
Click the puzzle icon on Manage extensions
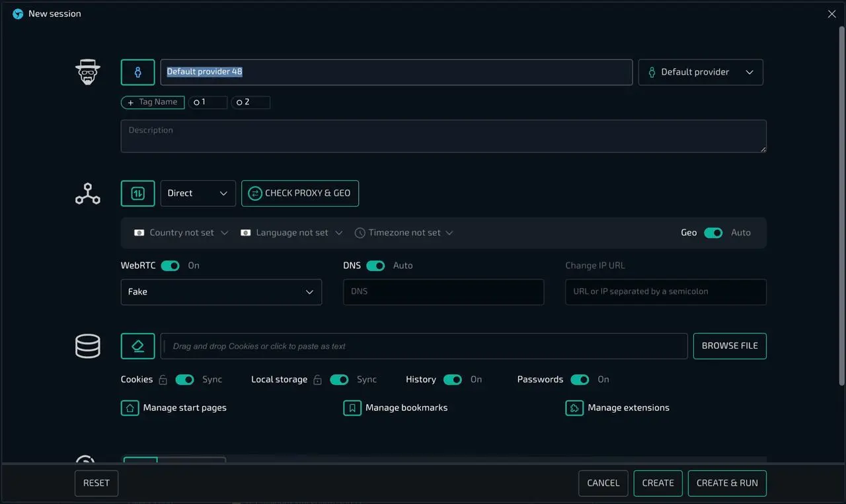[x=574, y=408]
